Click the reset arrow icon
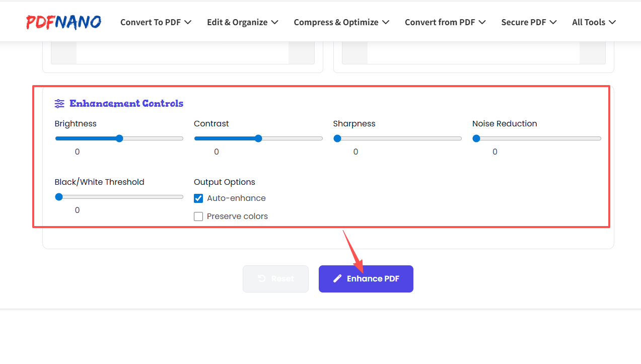This screenshot has height=364, width=641. pyautogui.click(x=262, y=279)
